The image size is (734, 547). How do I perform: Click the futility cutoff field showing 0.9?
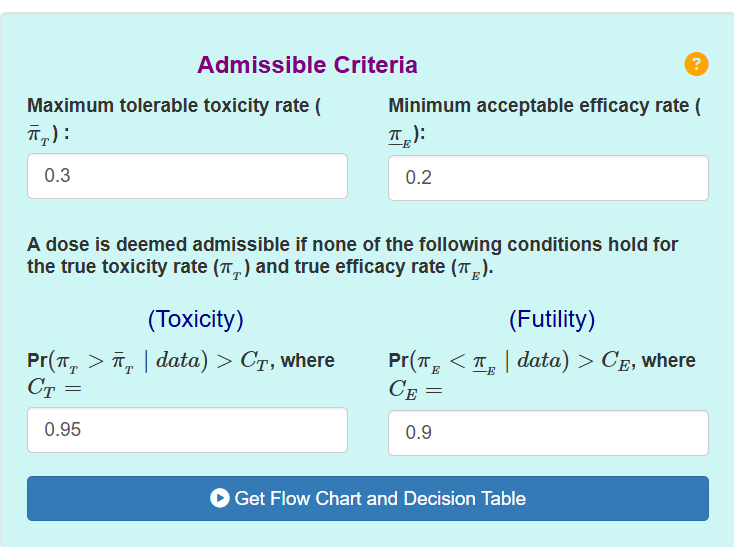[548, 433]
